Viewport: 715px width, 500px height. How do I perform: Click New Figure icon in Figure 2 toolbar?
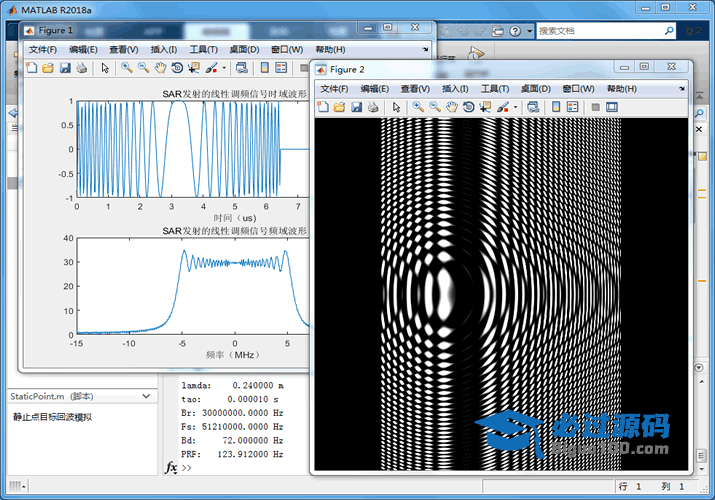(x=323, y=107)
